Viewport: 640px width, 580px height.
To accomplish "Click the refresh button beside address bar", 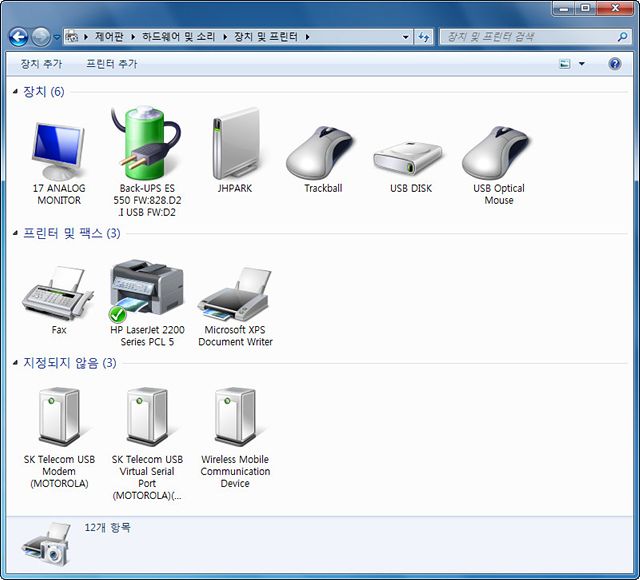I will click(424, 37).
